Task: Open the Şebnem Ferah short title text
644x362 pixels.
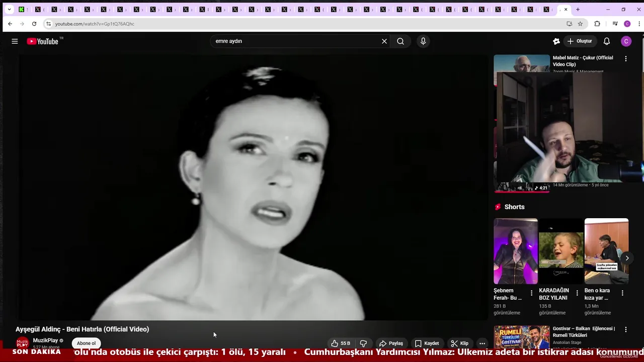Action: [508, 294]
